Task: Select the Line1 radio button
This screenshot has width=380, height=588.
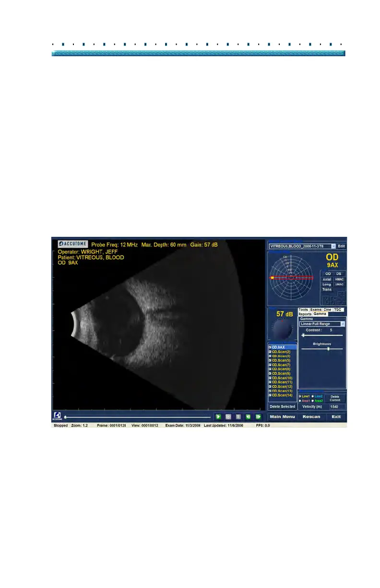Action: tap(300, 396)
